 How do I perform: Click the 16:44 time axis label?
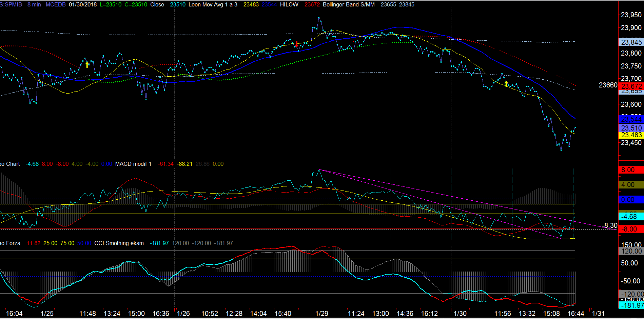(576, 314)
